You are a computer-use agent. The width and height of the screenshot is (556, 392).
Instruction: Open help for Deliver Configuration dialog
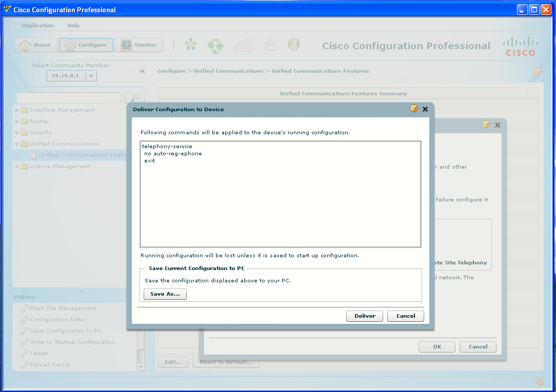414,109
